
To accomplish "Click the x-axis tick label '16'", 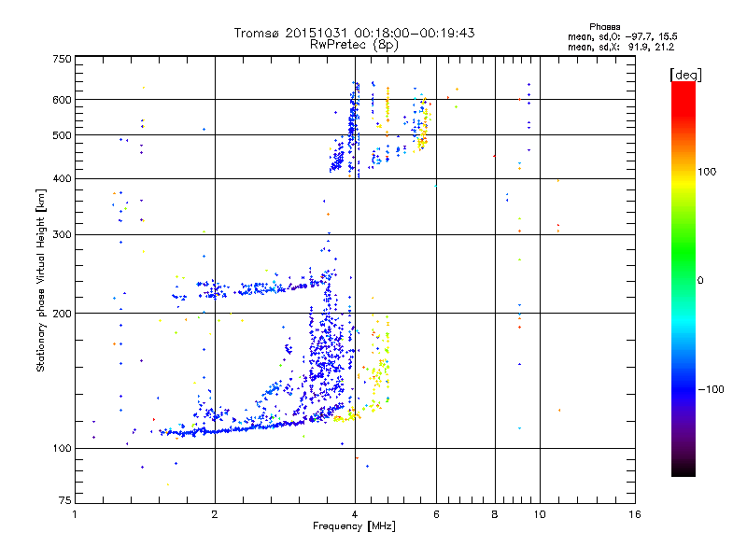I will [635, 514].
